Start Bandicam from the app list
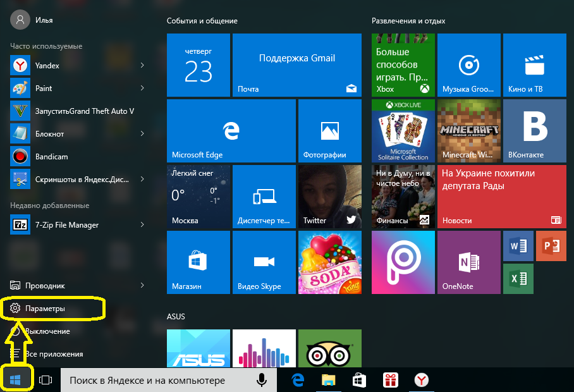 point(77,157)
